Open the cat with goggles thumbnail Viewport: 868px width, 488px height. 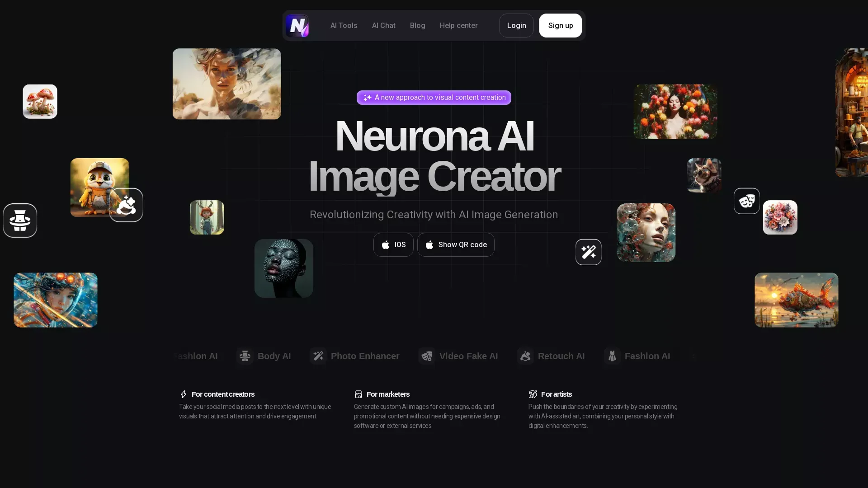[x=704, y=175]
